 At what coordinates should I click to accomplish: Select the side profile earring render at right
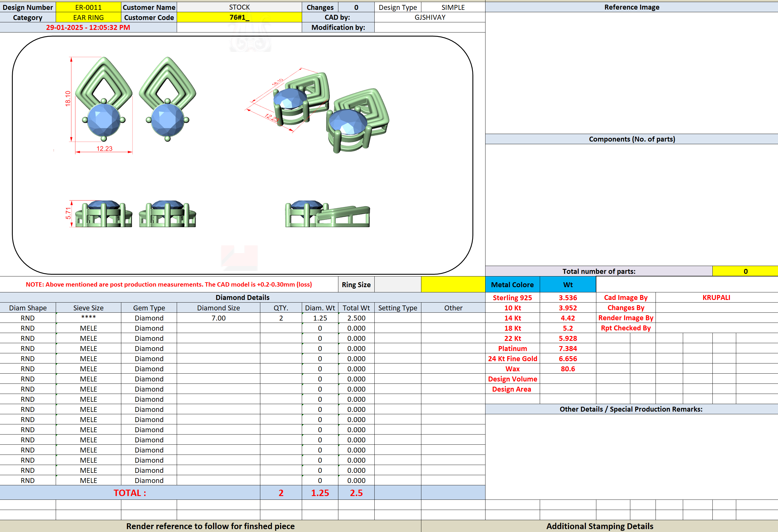tap(327, 214)
